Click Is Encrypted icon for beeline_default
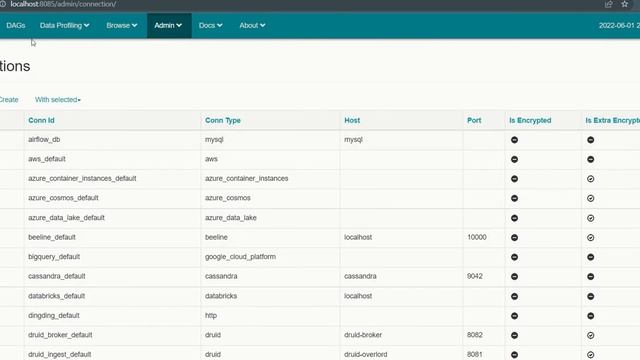640x360 pixels. (514, 238)
